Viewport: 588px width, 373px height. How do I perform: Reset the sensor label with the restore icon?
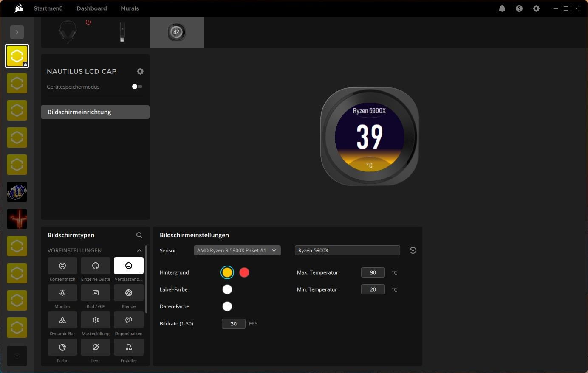click(x=413, y=250)
